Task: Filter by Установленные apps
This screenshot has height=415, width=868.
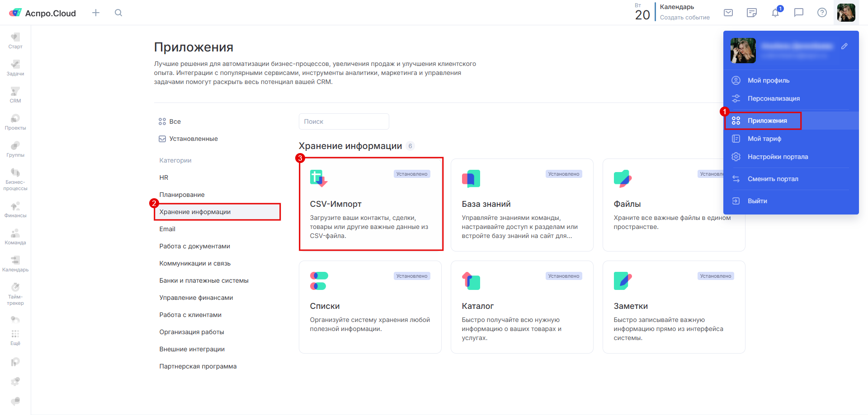Action: (193, 139)
